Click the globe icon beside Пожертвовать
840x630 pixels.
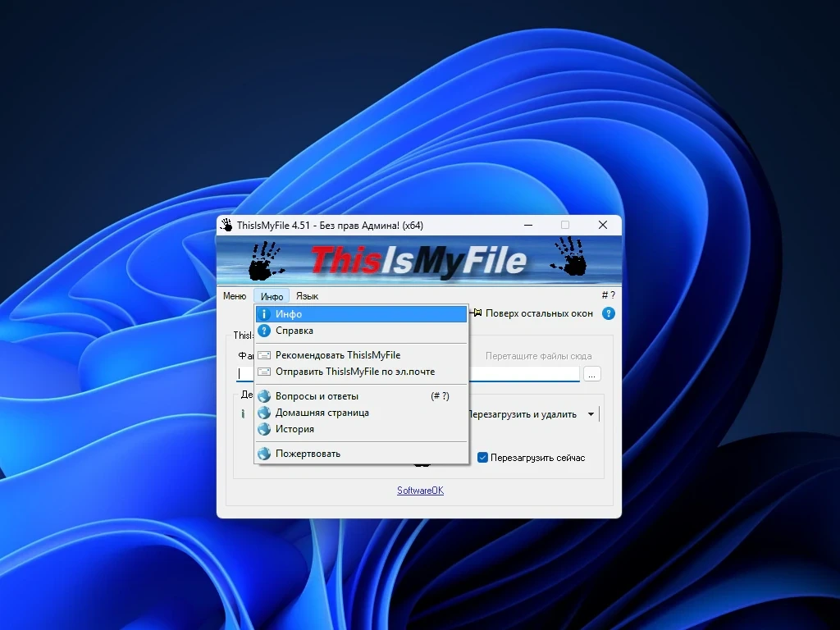pyautogui.click(x=263, y=454)
